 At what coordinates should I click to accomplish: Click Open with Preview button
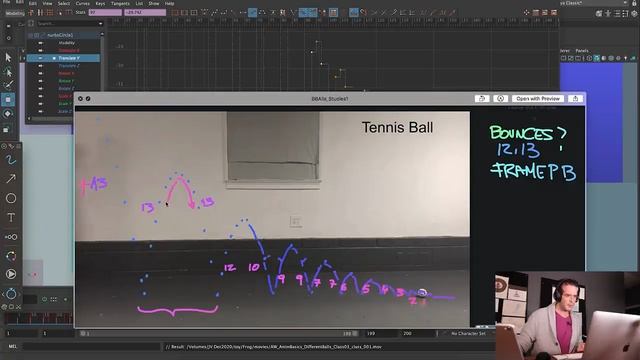click(538, 99)
